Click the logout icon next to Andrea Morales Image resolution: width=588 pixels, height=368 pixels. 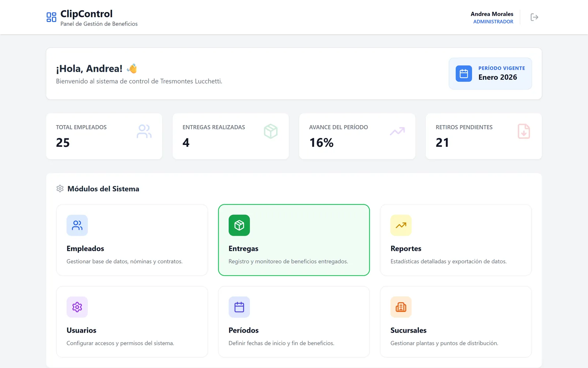click(534, 17)
